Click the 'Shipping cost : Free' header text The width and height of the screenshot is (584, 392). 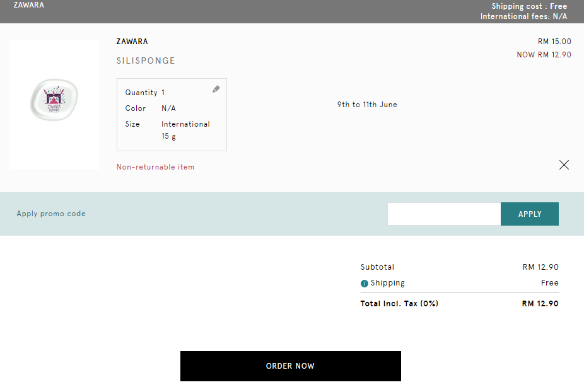tap(529, 6)
